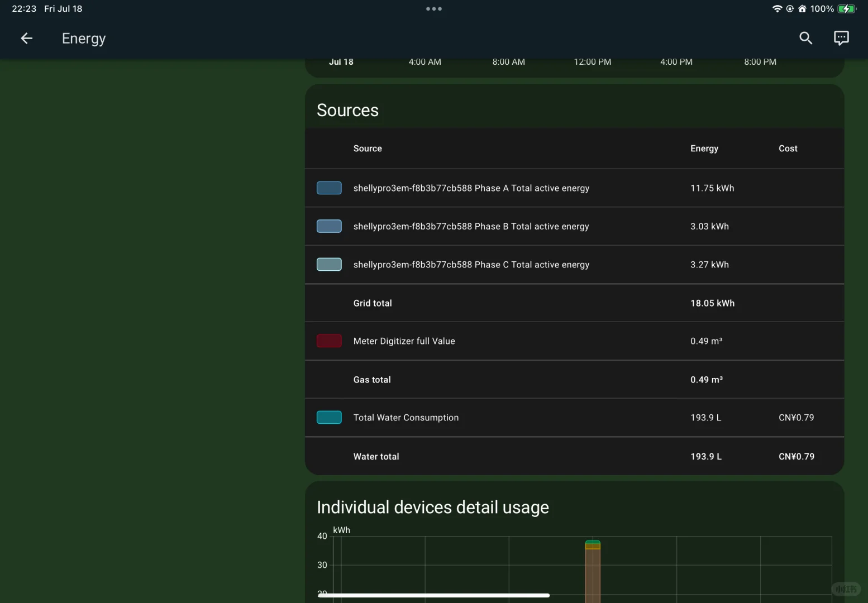This screenshot has height=603, width=868.
Task: Open Phase C Total active energy row
Action: pos(574,265)
